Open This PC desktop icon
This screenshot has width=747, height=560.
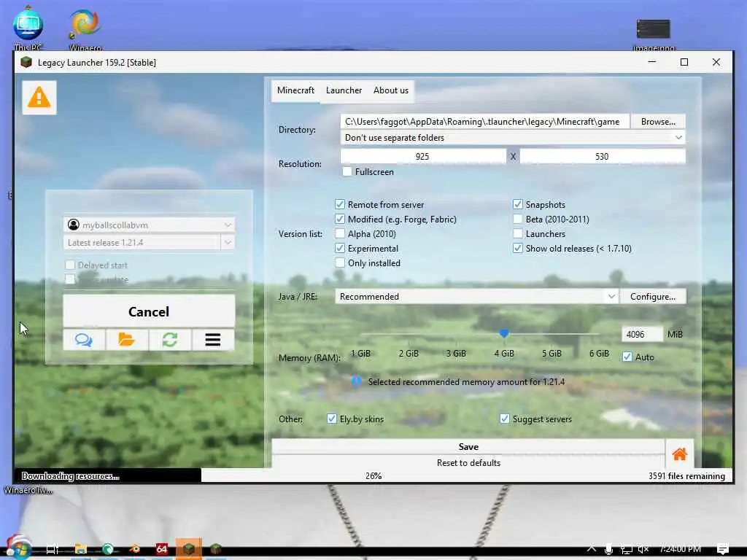(x=28, y=28)
